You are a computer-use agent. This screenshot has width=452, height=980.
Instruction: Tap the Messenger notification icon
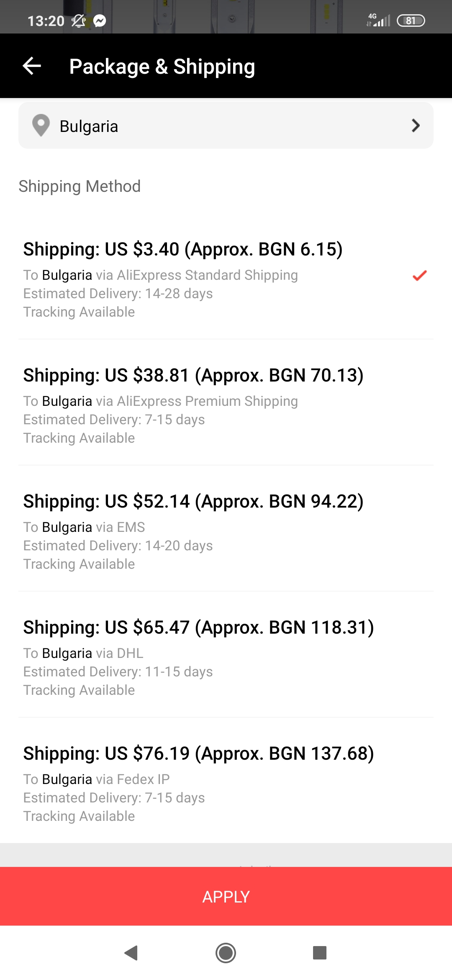click(100, 21)
